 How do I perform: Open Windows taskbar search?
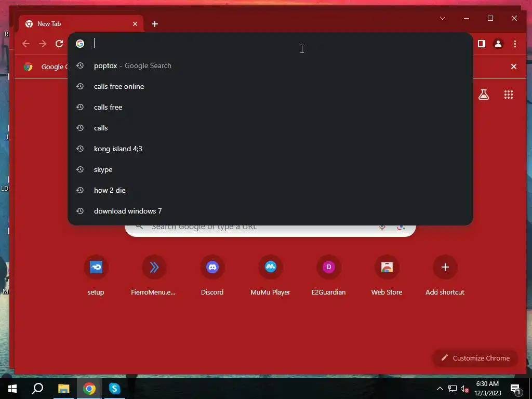[37, 389]
